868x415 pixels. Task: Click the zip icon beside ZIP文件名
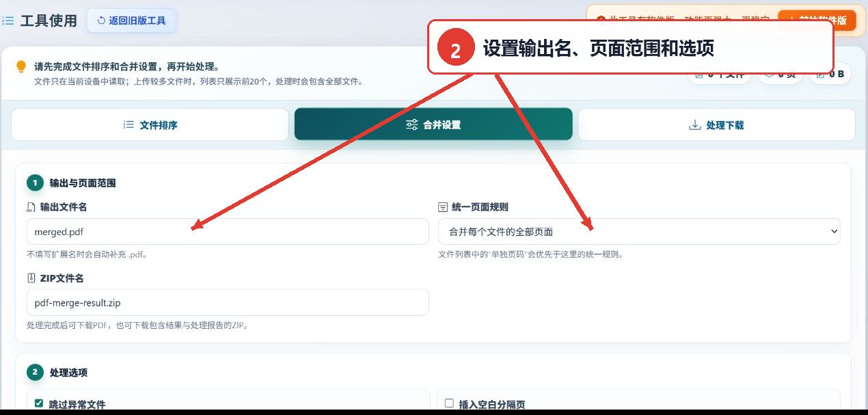coord(31,278)
